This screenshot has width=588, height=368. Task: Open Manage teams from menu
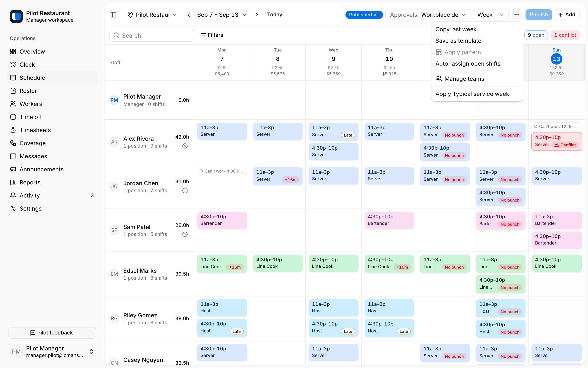[x=477, y=79]
